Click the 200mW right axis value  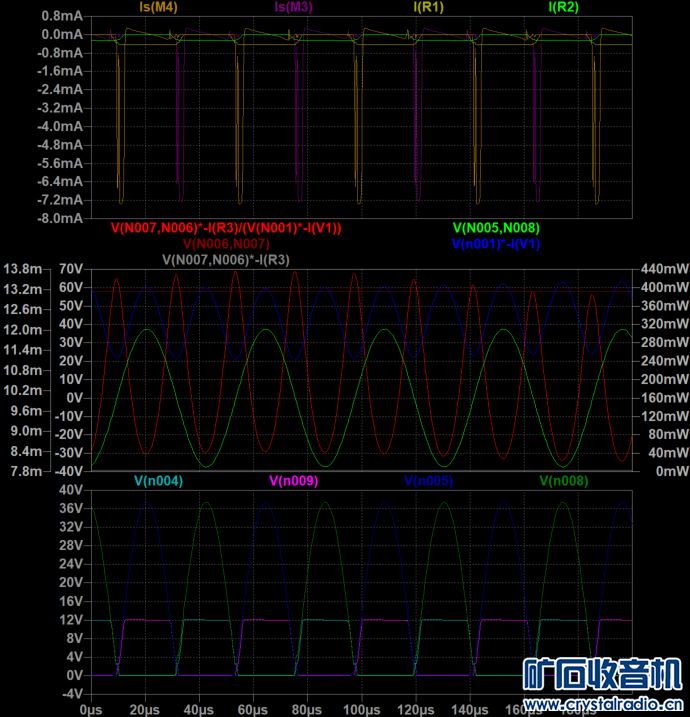665,379
